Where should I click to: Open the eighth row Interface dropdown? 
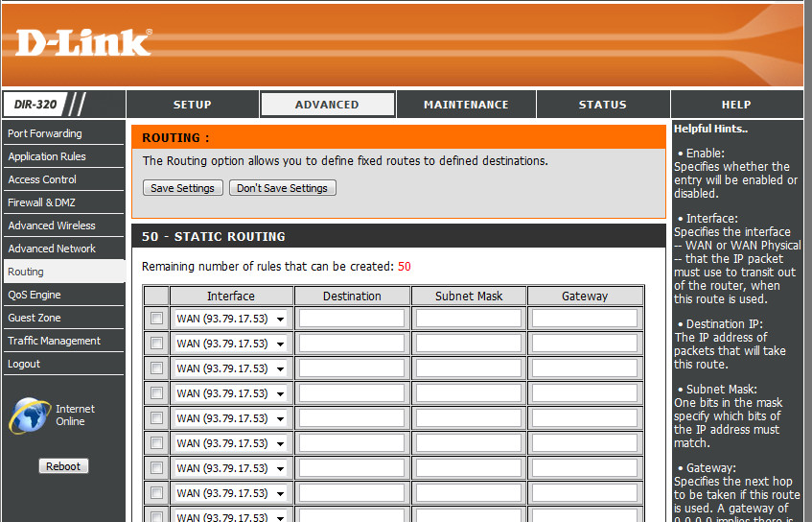[x=230, y=492]
